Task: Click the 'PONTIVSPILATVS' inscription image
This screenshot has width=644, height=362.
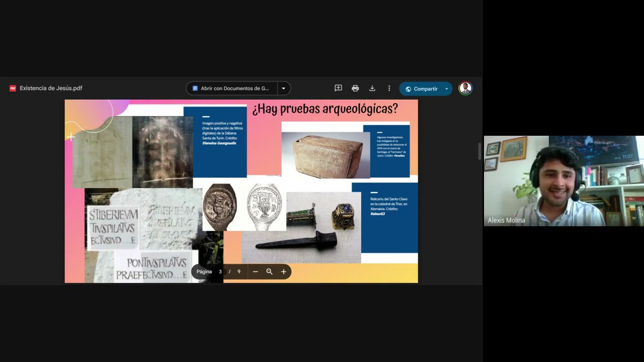Action: pyautogui.click(x=153, y=267)
